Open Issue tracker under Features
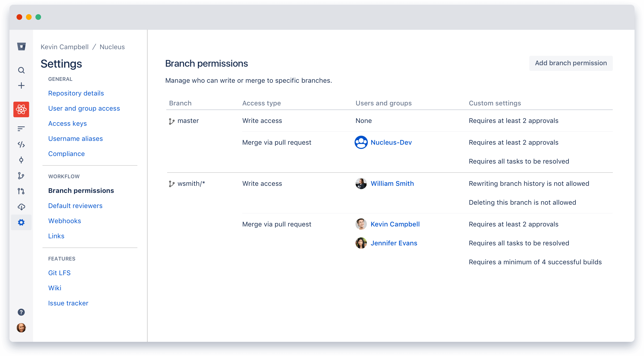Image resolution: width=644 pixels, height=356 pixels. click(68, 303)
